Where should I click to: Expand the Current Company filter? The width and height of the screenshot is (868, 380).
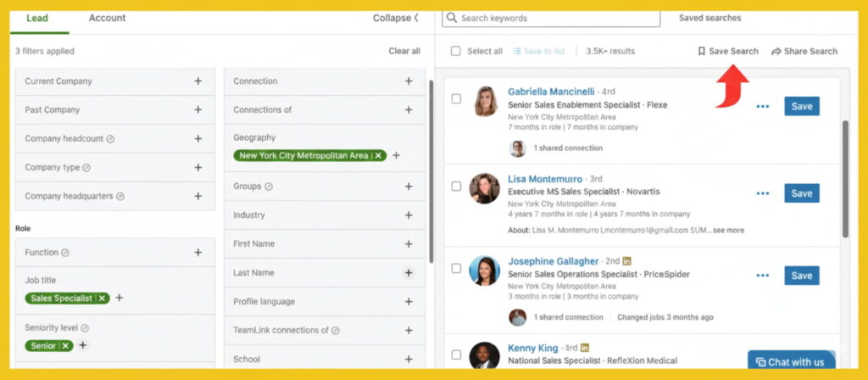point(198,81)
